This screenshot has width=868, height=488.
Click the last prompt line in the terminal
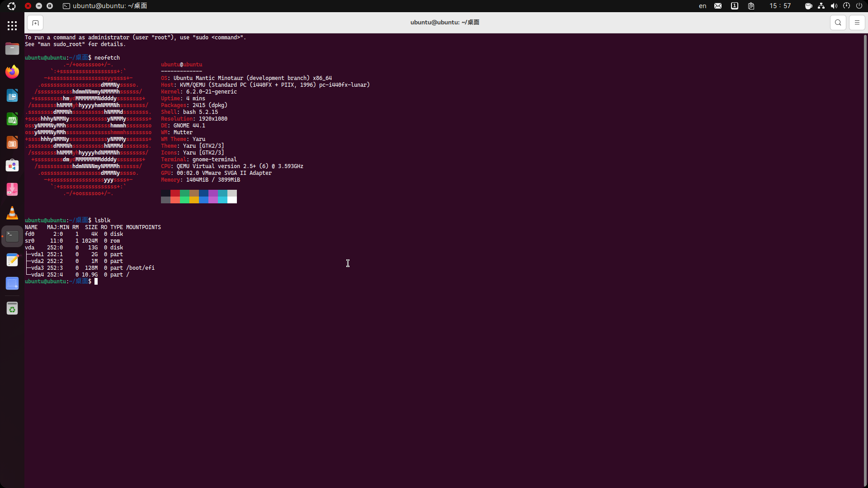61,282
